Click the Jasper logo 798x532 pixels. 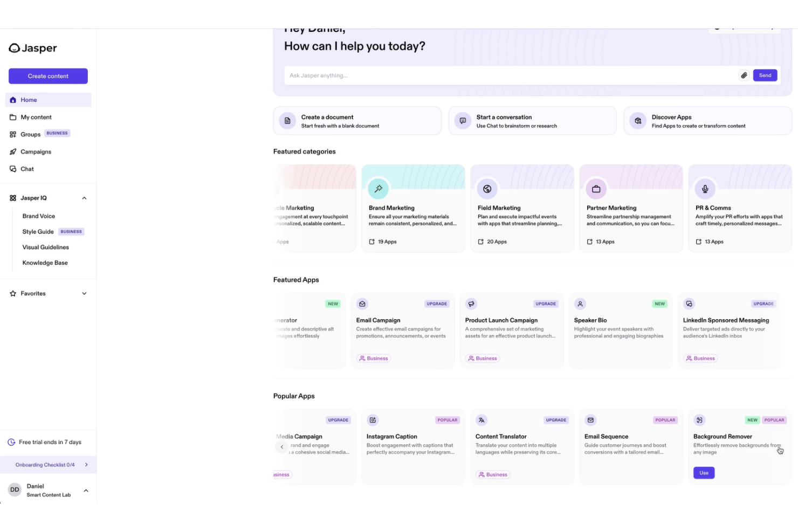click(x=33, y=48)
